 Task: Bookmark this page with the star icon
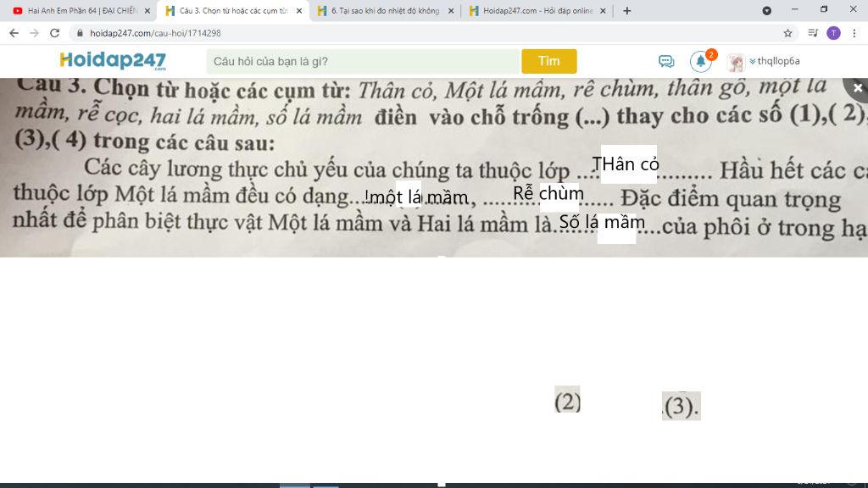(x=787, y=33)
